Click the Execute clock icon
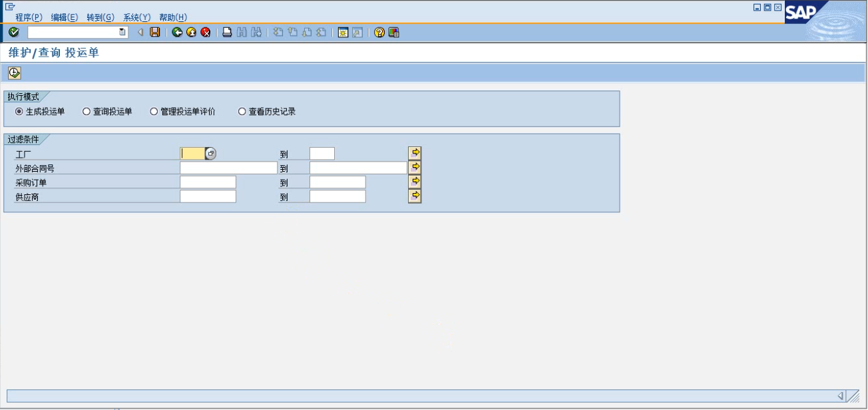Viewport: 868px width, 410px height. pos(15,73)
